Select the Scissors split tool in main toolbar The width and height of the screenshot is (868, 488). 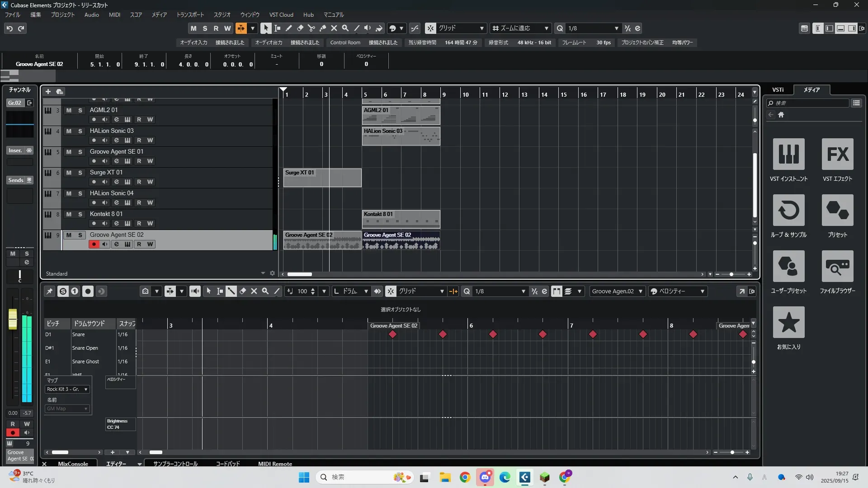coord(311,28)
